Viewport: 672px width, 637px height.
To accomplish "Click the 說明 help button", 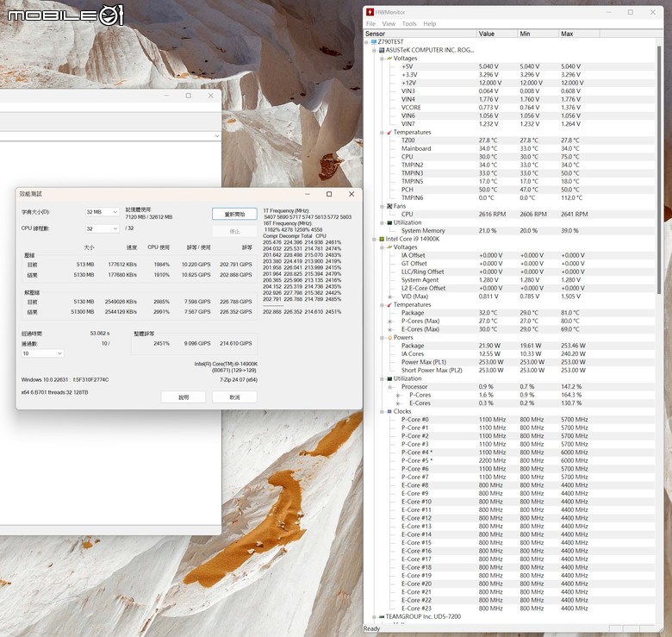I will [184, 397].
